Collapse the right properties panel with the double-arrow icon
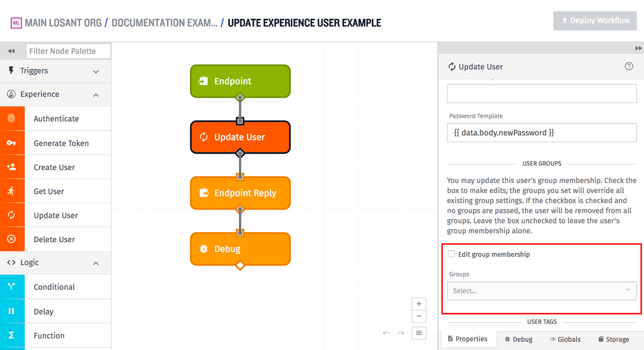Image resolution: width=644 pixels, height=350 pixels. [638, 48]
